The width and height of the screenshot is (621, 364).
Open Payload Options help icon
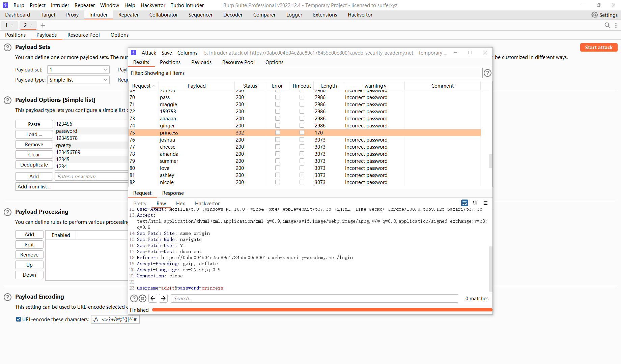[x=7, y=100]
